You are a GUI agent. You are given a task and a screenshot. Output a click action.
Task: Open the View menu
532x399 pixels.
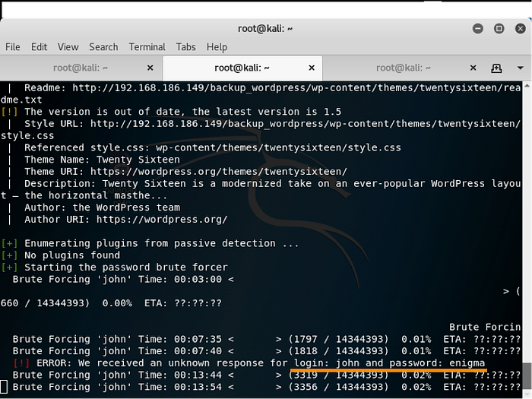68,46
